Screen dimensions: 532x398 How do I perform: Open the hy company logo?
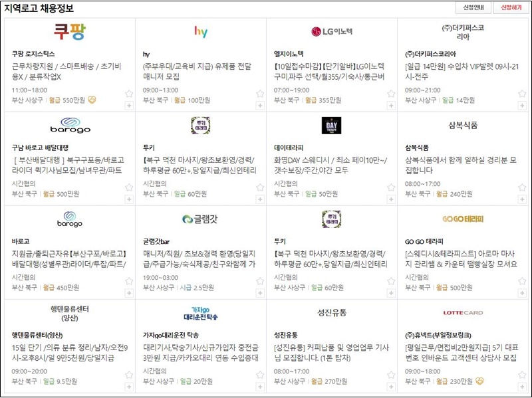(201, 31)
